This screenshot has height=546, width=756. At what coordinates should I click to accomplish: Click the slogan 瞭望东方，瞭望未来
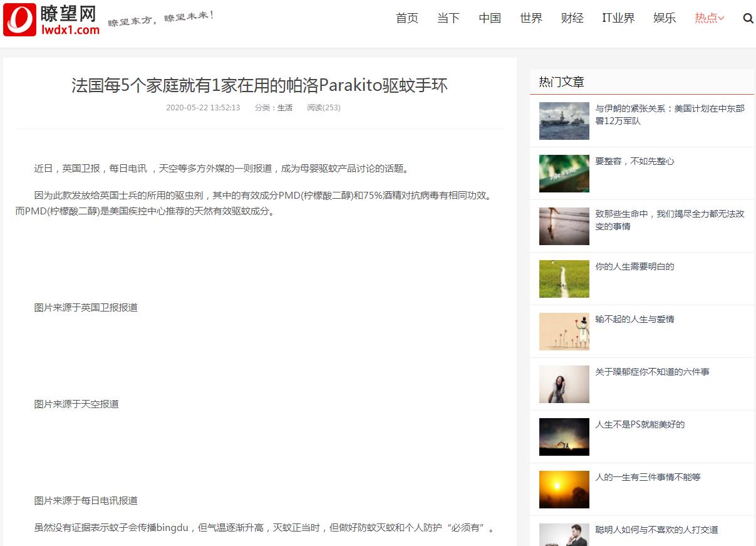[x=161, y=18]
